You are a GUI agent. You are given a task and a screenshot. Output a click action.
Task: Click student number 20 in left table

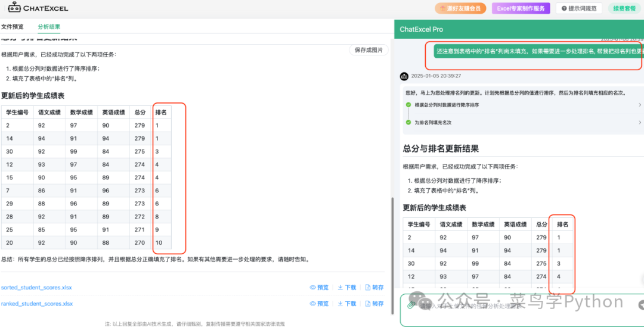[x=9, y=242]
